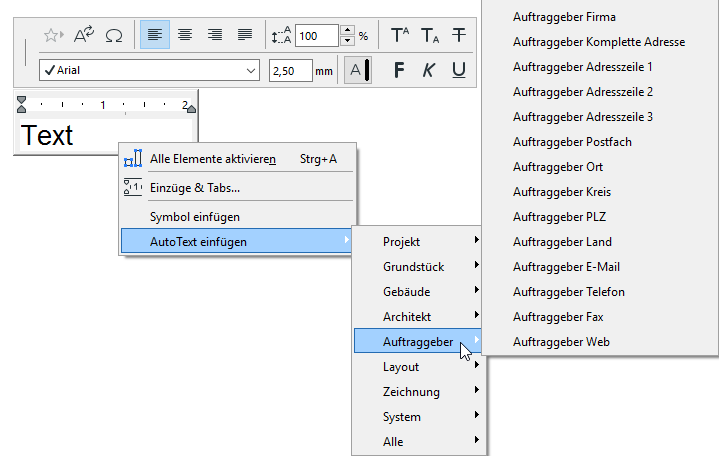Viewport: 719px width, 456px height.
Task: Click the line spacing icon
Action: (x=281, y=35)
